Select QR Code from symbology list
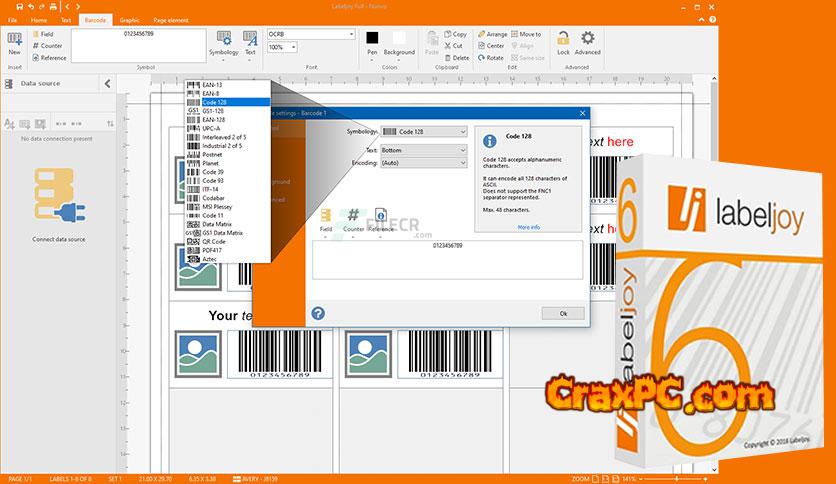This screenshot has height=484, width=836. (214, 241)
